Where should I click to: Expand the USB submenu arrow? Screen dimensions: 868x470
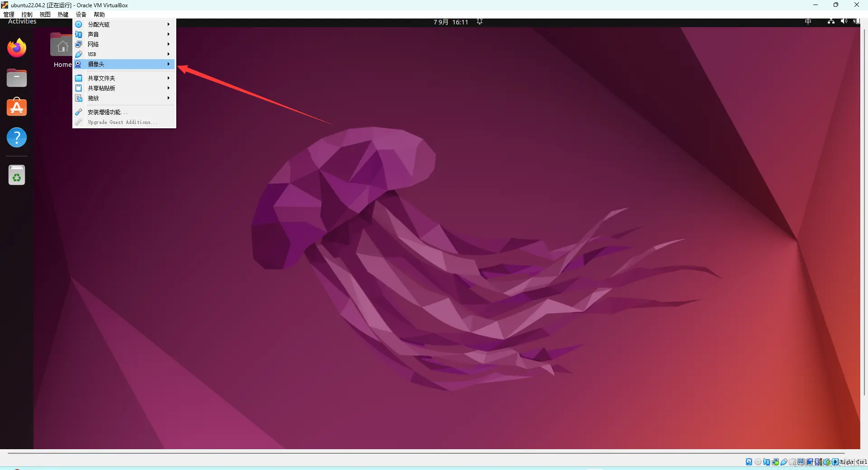[168, 54]
